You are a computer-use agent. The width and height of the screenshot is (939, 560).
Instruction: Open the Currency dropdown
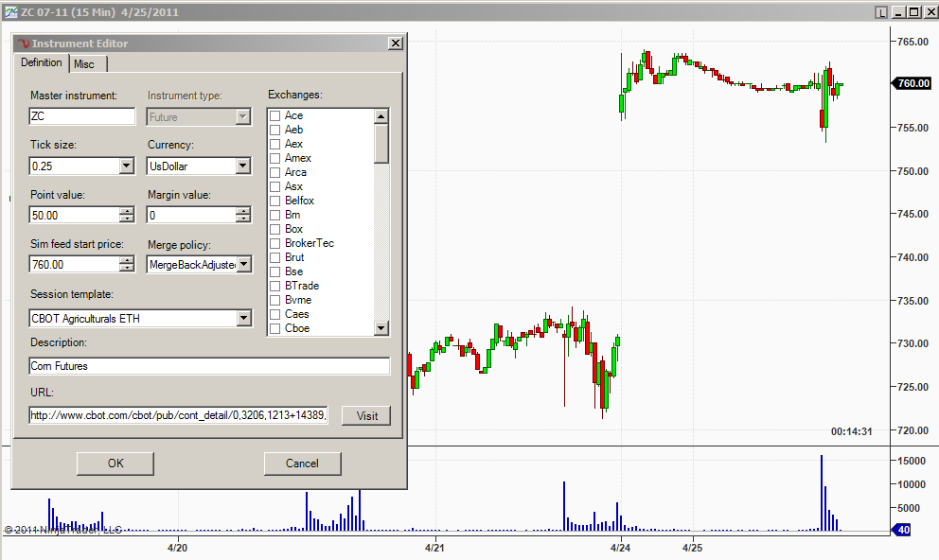[x=242, y=166]
